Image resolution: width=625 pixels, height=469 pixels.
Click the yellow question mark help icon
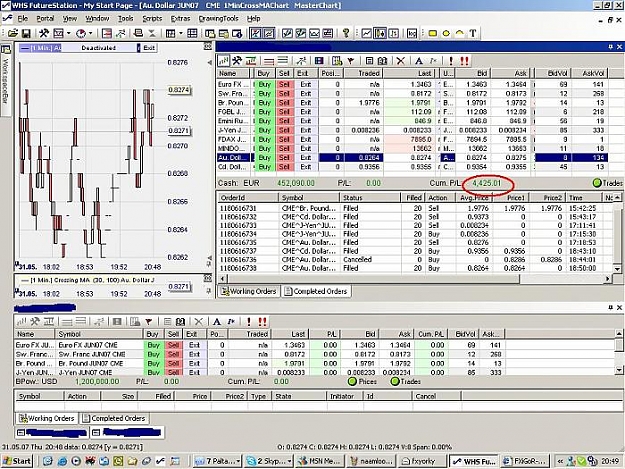(346, 33)
